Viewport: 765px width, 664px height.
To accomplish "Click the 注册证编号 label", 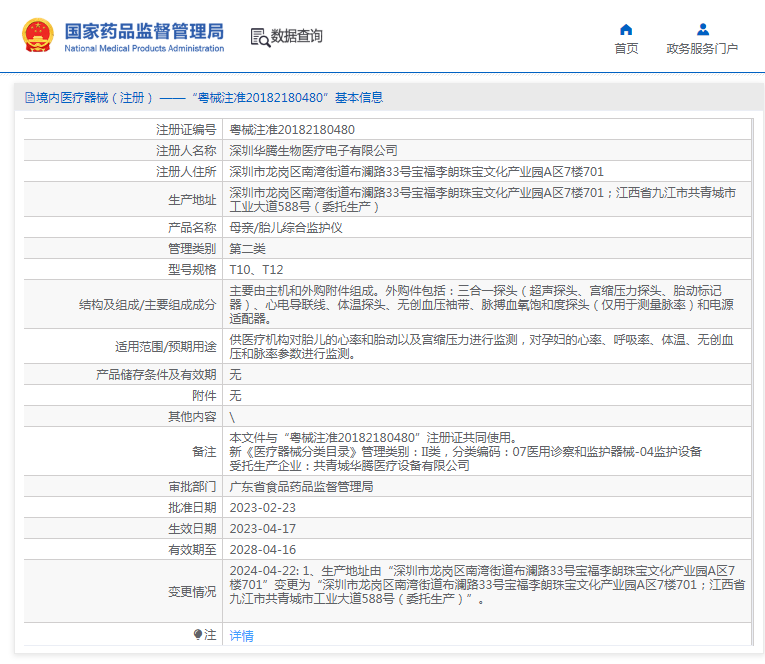I will click(x=186, y=130).
